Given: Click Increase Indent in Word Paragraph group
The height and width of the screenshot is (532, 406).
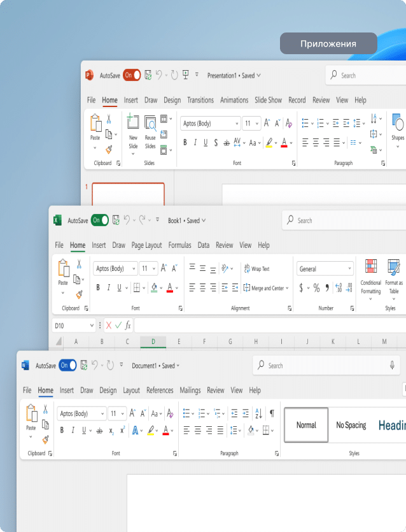Looking at the screenshot, I should pos(246,413).
